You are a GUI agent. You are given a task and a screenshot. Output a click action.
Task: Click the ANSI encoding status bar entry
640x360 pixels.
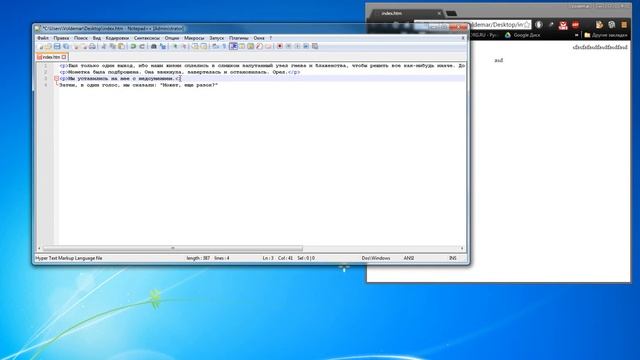click(x=409, y=258)
